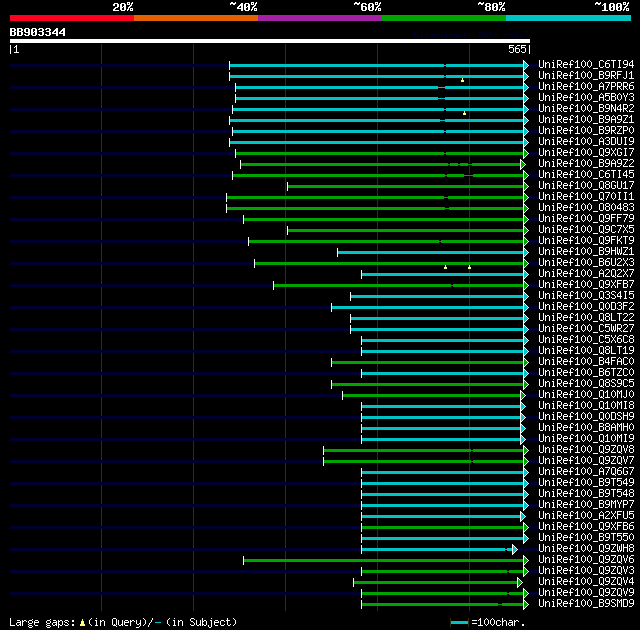
Task: Select UniRef100_Q9ZQV6 label
Action: 586,560
